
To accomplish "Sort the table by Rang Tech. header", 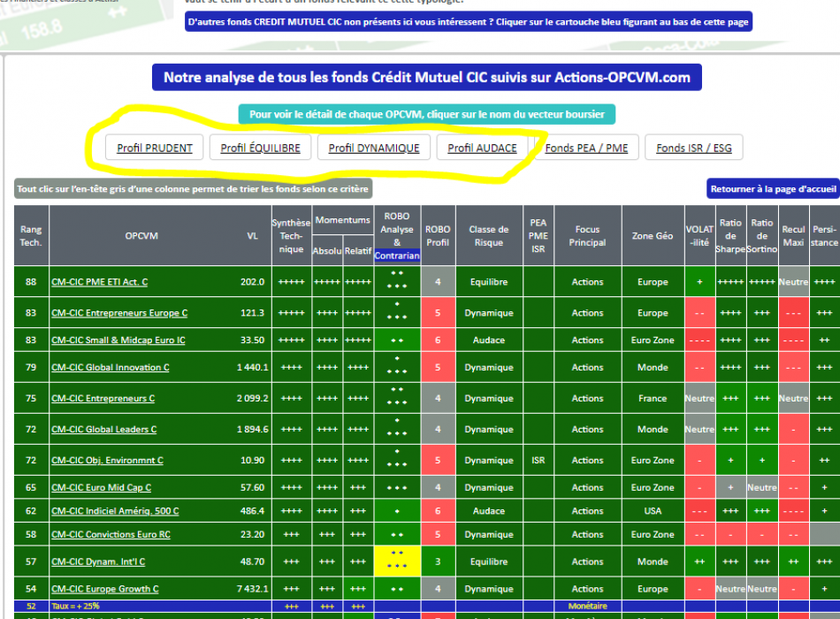I will pos(31,236).
